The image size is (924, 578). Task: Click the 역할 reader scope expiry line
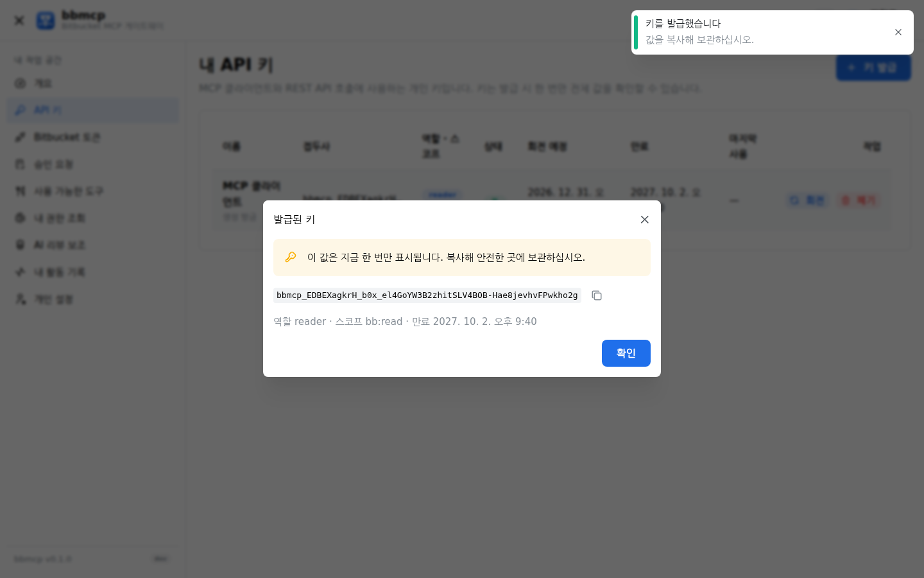pyautogui.click(x=405, y=322)
